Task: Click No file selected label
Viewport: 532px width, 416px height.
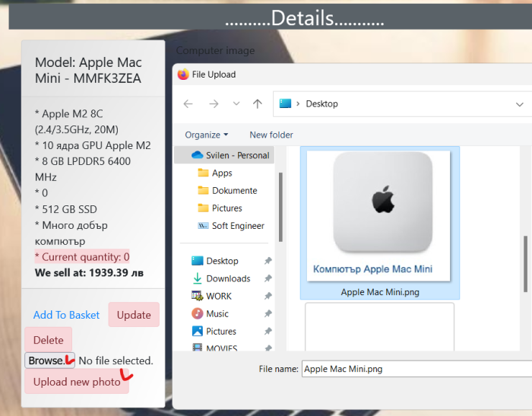Action: tap(116, 360)
